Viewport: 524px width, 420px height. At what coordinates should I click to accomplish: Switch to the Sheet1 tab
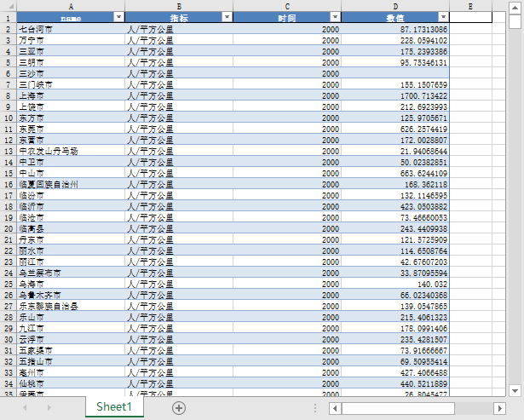(114, 406)
